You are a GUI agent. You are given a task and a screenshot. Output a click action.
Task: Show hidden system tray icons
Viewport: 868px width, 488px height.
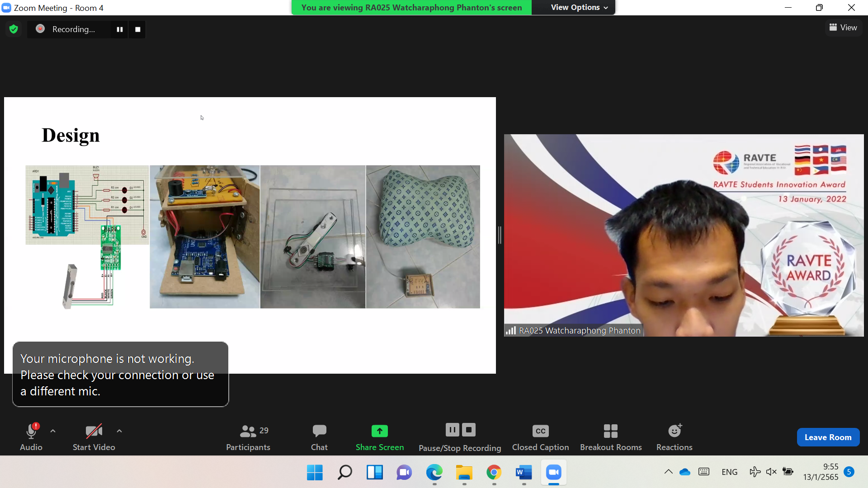668,472
